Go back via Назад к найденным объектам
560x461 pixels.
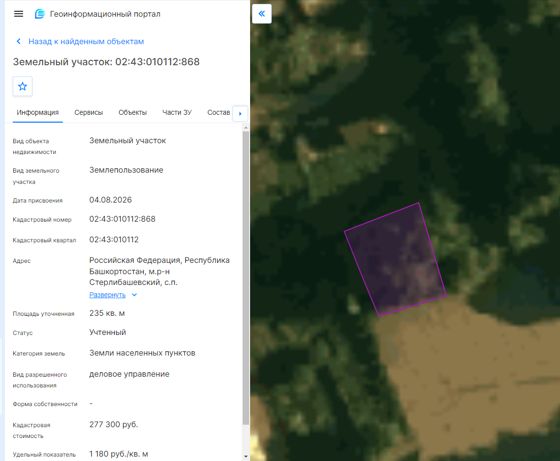click(86, 41)
